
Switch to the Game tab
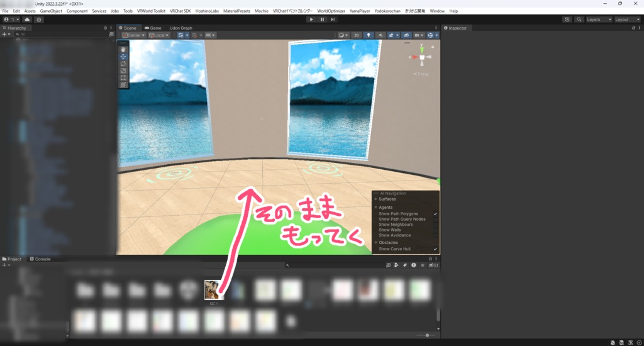click(x=153, y=28)
